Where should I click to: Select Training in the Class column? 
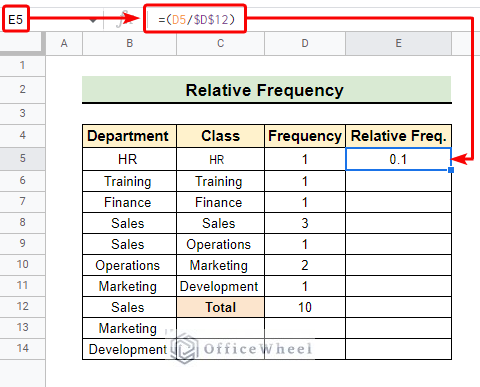coord(220,181)
